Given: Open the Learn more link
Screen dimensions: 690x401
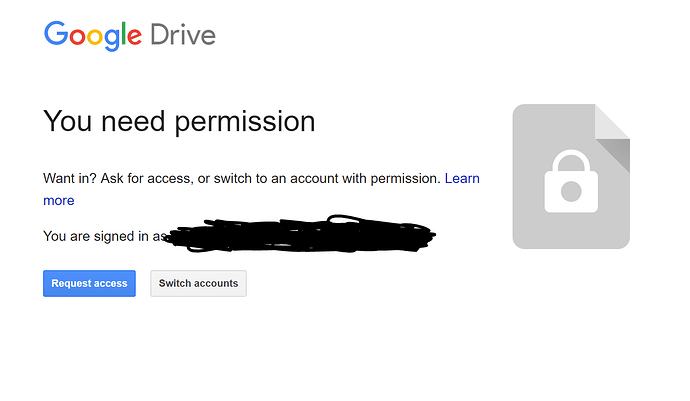Looking at the screenshot, I should click(x=462, y=179).
